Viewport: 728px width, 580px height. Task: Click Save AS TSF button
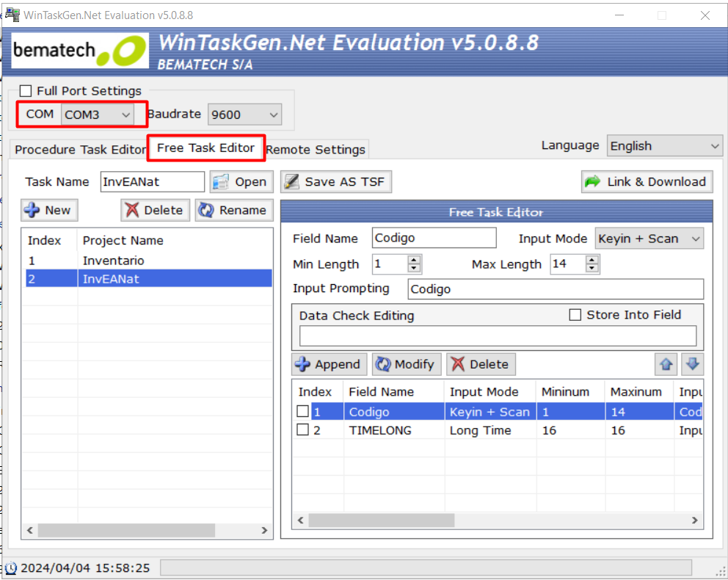[x=335, y=181]
